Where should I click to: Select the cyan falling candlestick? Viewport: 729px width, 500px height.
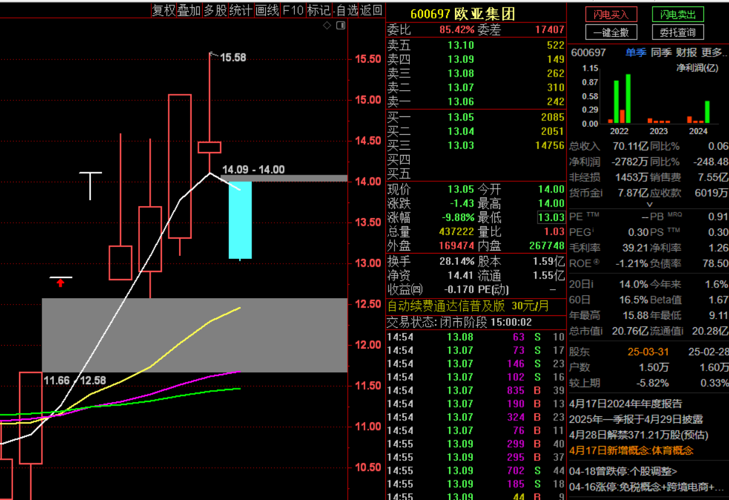(x=240, y=220)
